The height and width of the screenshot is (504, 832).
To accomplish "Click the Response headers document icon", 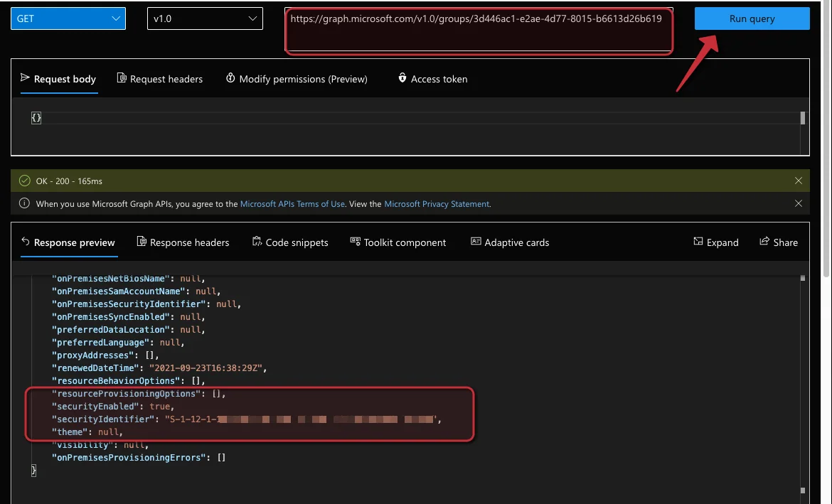I will coord(142,242).
